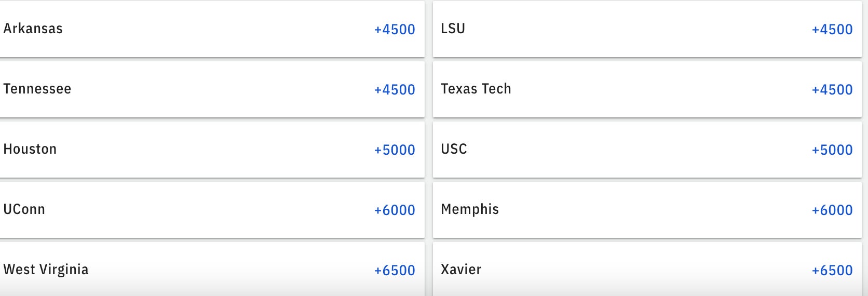868x296 pixels.
Task: Select LSU +4500 odds
Action: [x=832, y=30]
